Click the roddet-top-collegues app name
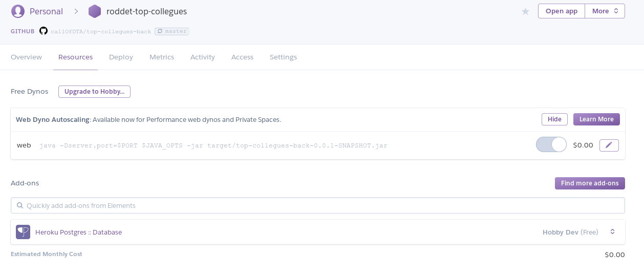Viewport: 644px width, 275px height. click(x=146, y=11)
